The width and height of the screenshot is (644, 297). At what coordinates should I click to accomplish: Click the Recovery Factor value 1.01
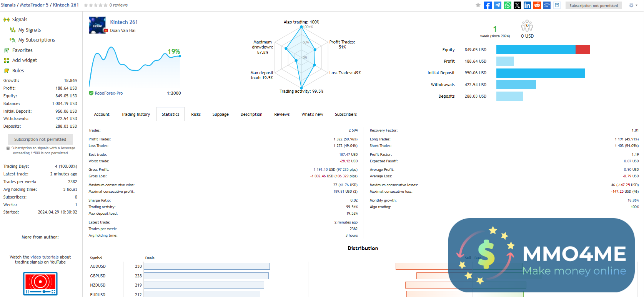pos(635,130)
